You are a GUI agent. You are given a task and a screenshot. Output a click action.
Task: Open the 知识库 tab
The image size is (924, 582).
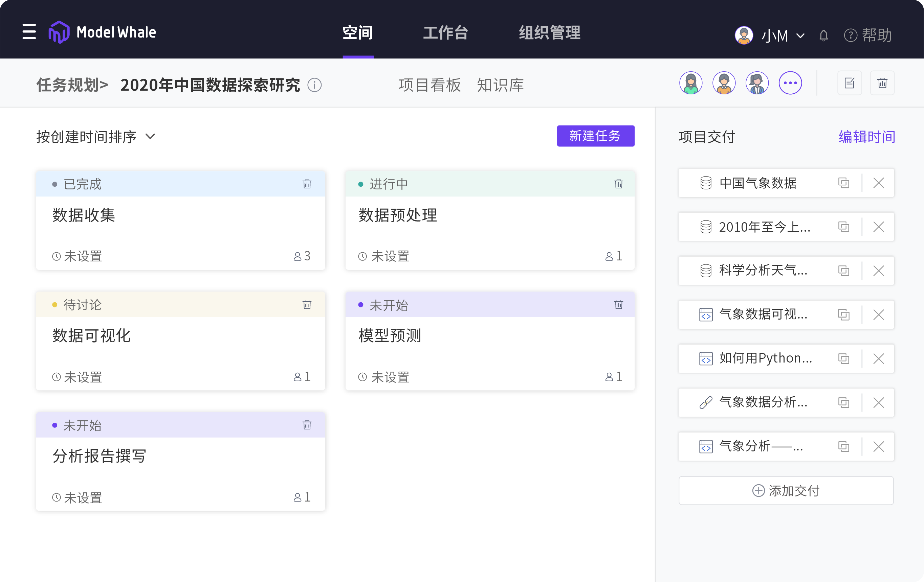500,85
